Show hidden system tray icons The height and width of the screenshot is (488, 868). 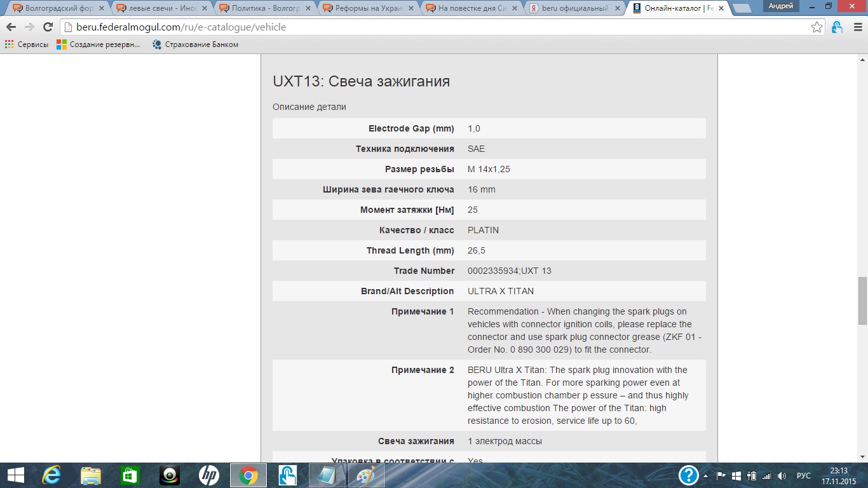point(705,475)
